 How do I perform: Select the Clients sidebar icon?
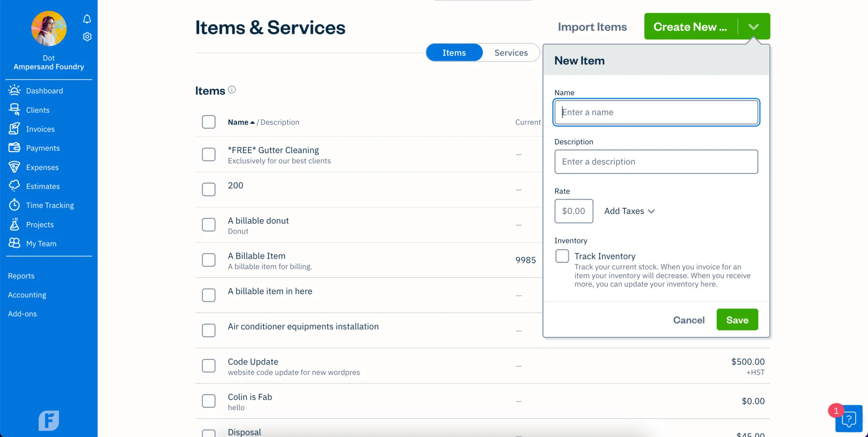point(14,109)
